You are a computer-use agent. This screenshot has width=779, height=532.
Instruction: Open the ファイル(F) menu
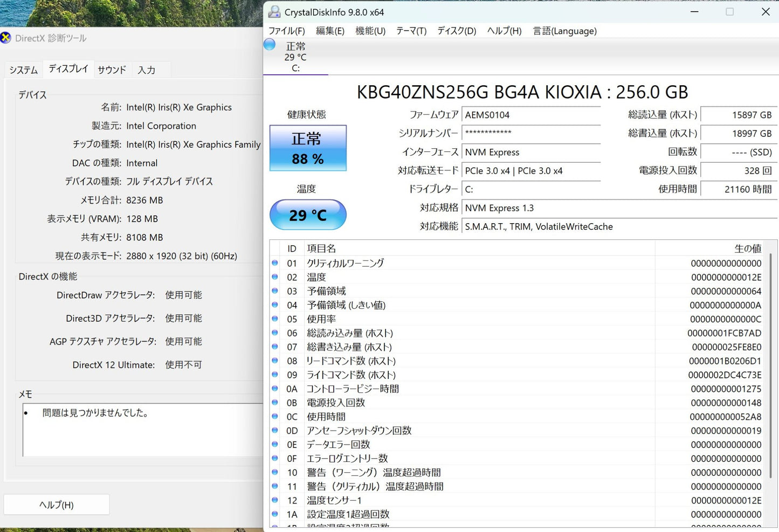tap(287, 31)
